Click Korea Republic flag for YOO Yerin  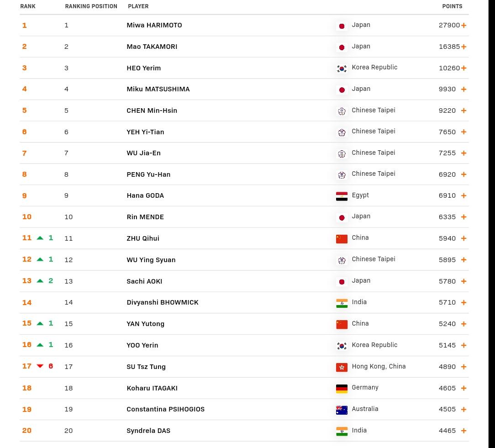click(x=342, y=346)
